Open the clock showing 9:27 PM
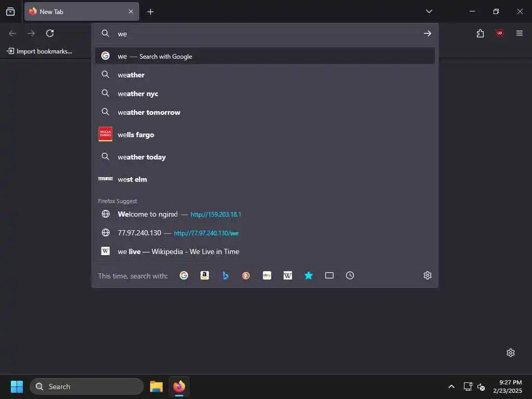 click(508, 387)
